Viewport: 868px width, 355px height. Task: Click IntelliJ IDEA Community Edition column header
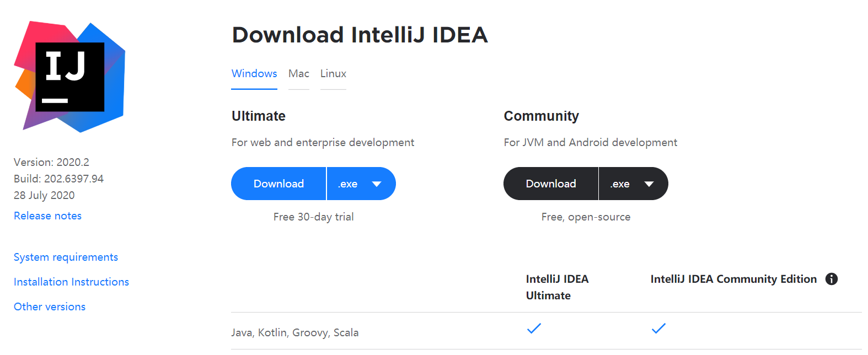coord(733,279)
